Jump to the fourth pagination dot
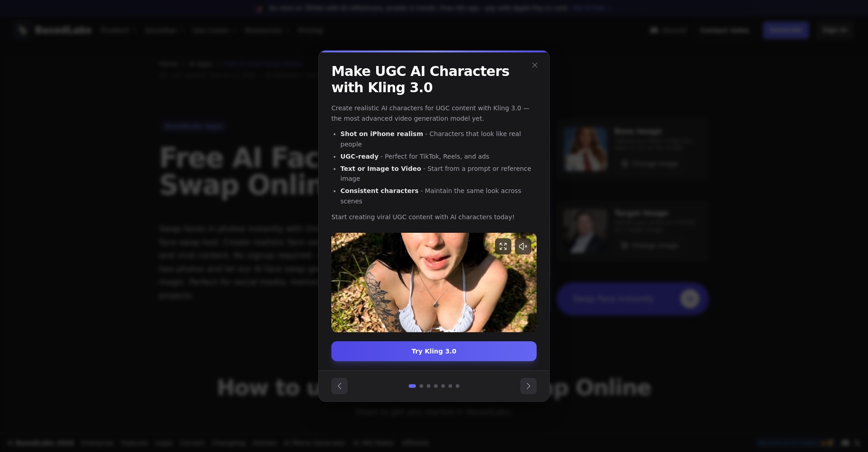Image resolution: width=868 pixels, height=452 pixels. (436, 386)
